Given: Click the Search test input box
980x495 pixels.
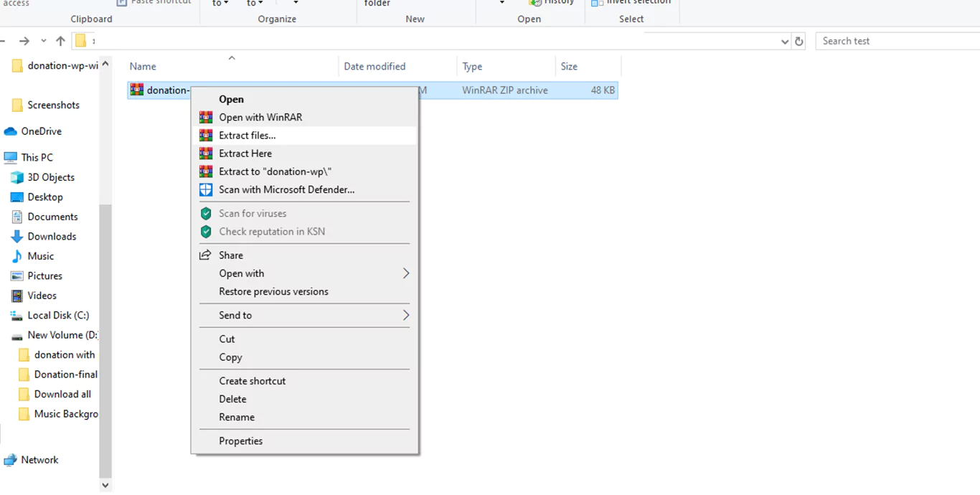Looking at the screenshot, I should click(897, 42).
